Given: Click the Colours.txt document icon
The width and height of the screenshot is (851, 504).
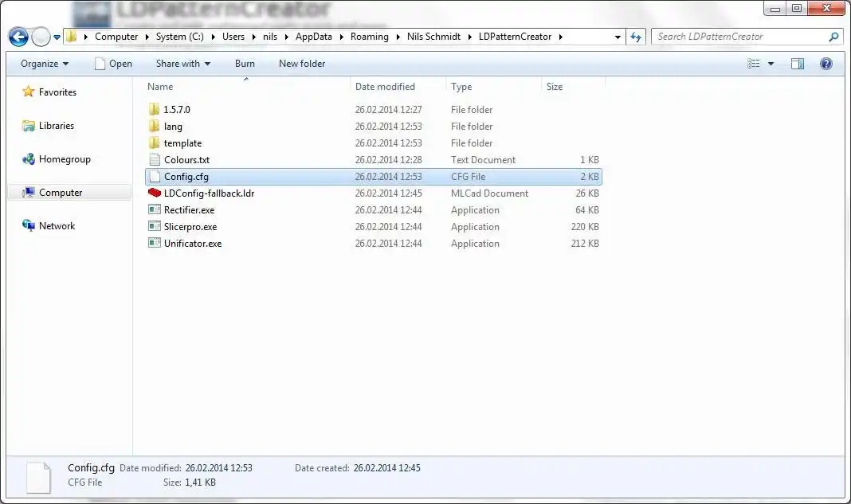Looking at the screenshot, I should [x=155, y=159].
